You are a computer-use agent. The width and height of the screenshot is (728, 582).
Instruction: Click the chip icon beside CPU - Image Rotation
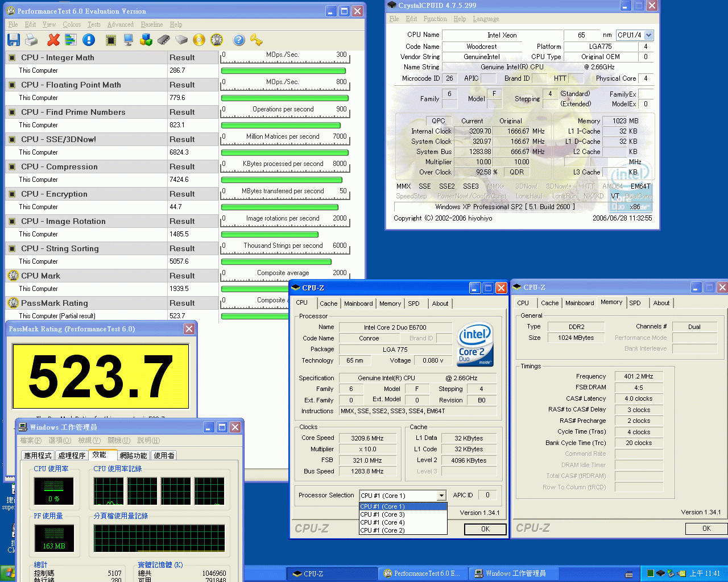pyautogui.click(x=13, y=221)
